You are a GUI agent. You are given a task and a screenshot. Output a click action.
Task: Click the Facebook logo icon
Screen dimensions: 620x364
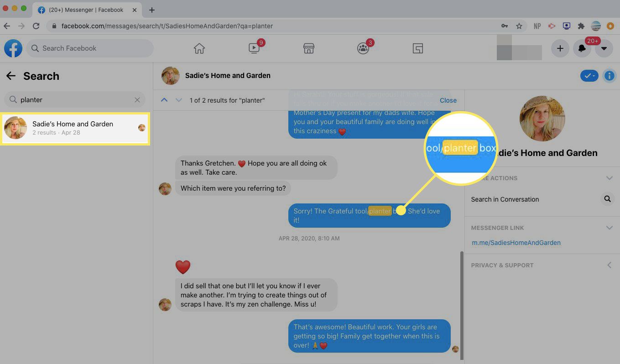pyautogui.click(x=13, y=48)
